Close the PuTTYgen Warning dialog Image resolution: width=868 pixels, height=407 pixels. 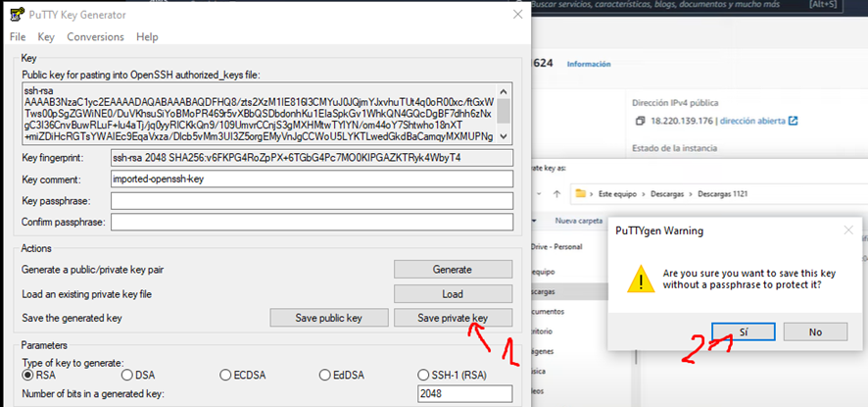pos(848,230)
